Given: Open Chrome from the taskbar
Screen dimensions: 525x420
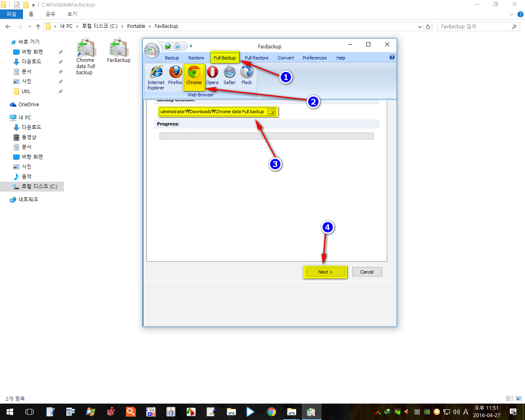Looking at the screenshot, I should coord(271,412).
